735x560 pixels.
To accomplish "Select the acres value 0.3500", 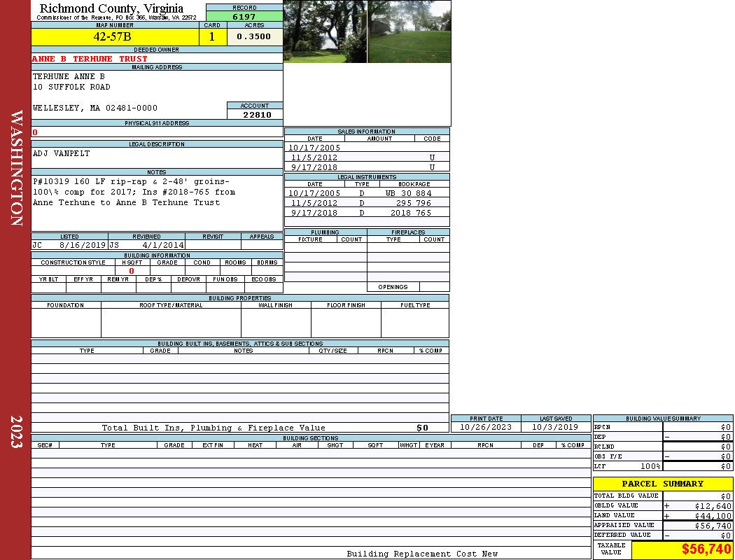I will point(253,37).
